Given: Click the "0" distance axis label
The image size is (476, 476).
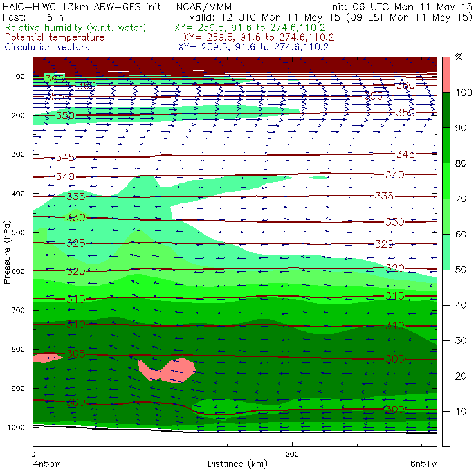Looking at the screenshot, I should (x=33, y=454).
